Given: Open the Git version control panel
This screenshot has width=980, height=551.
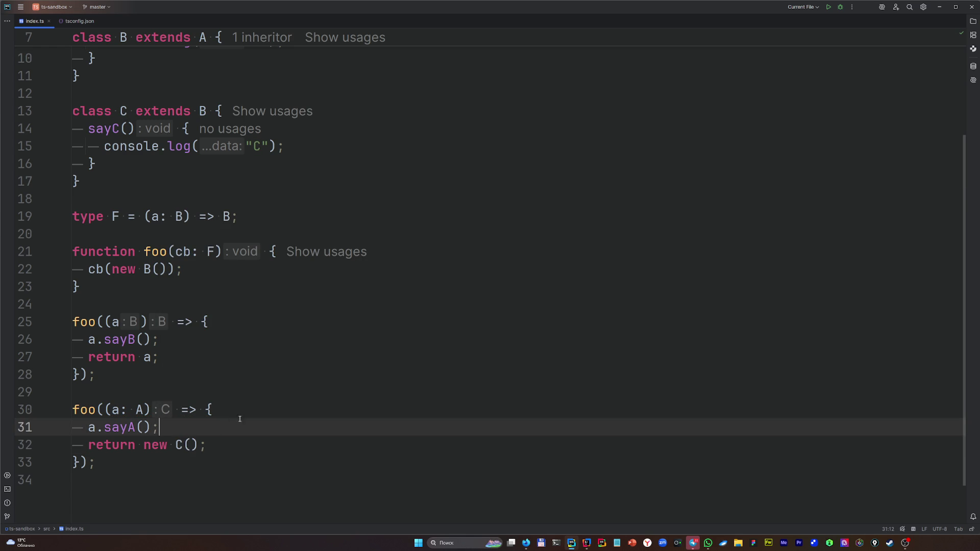Looking at the screenshot, I should [x=7, y=516].
